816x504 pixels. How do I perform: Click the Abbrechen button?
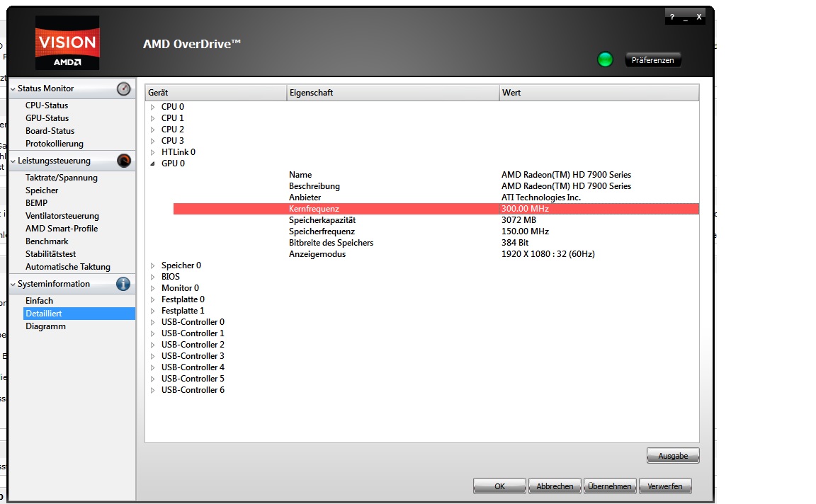[x=555, y=486]
